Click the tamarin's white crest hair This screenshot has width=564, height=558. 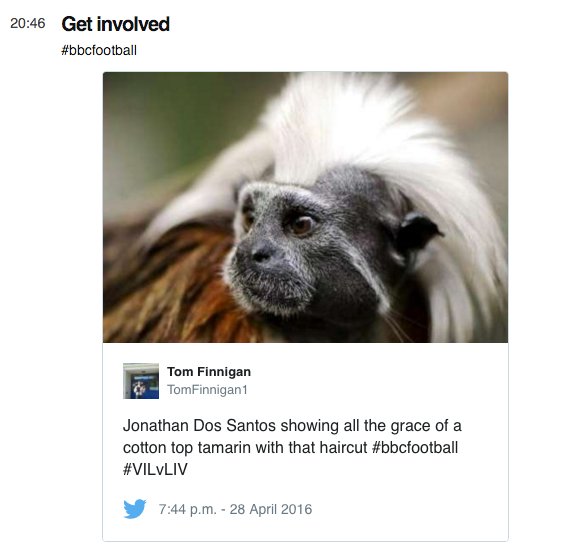(x=345, y=130)
